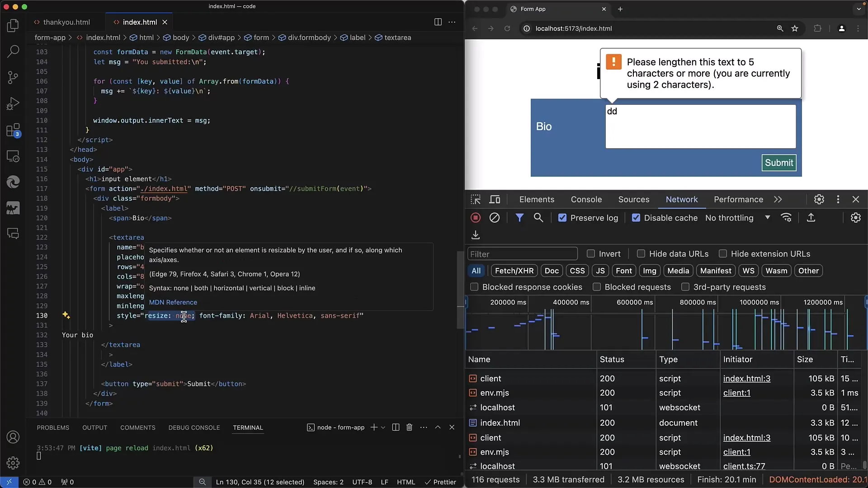This screenshot has width=868, height=488.
Task: Check the Invert filter option
Action: 590,254
